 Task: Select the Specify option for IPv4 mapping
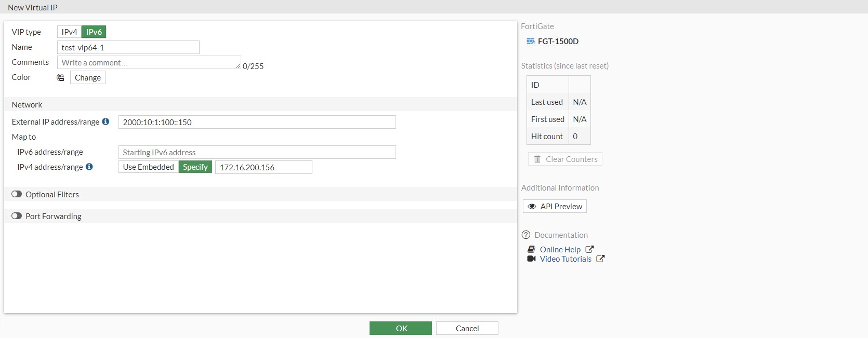[x=195, y=167]
